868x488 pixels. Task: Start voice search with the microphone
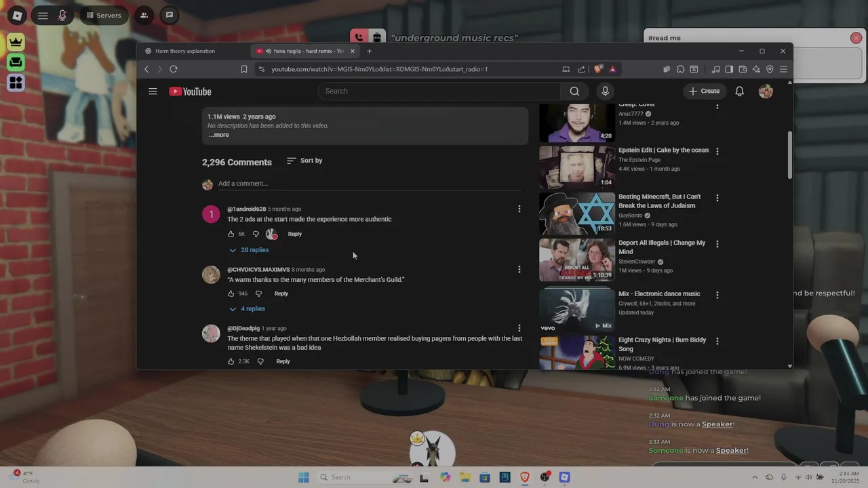605,91
